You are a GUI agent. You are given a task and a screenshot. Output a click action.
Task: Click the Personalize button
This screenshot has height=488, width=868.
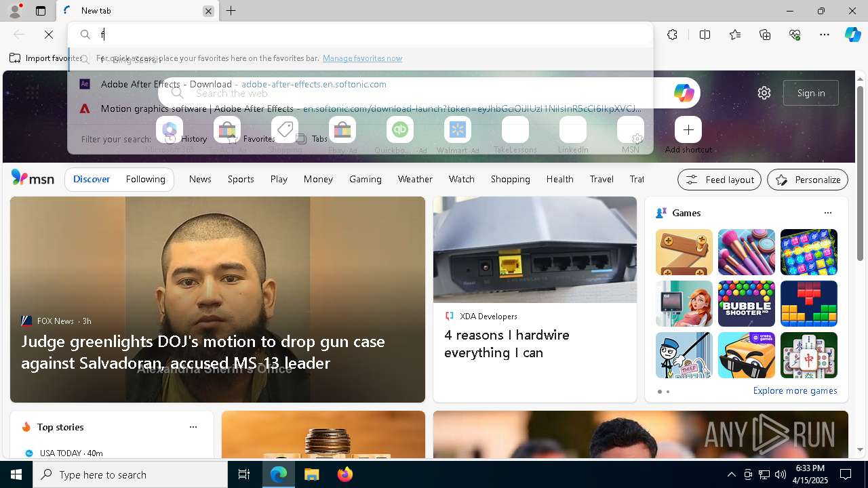pyautogui.click(x=807, y=180)
